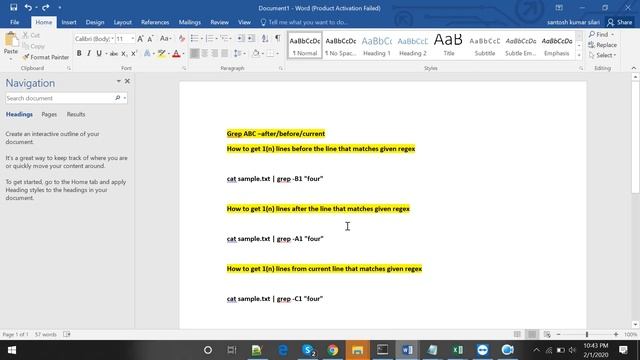The height and width of the screenshot is (360, 640).
Task: Adjust the zoom slider handle
Action: 587,334
